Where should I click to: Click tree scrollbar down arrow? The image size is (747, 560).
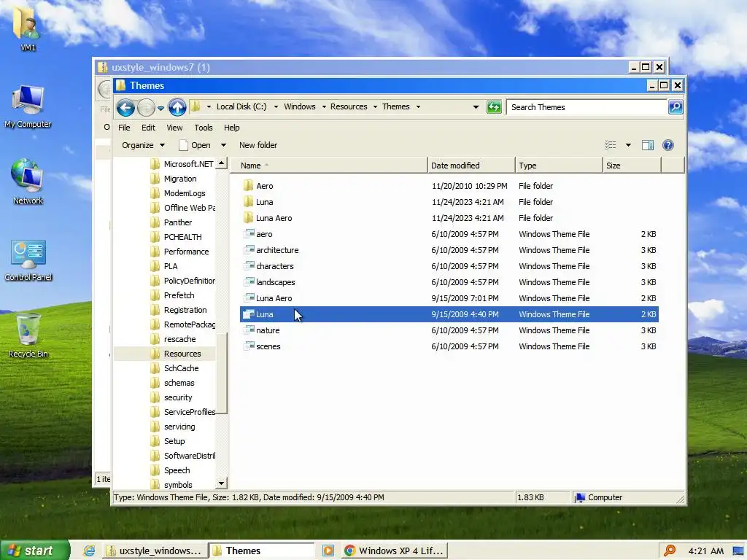pyautogui.click(x=222, y=484)
